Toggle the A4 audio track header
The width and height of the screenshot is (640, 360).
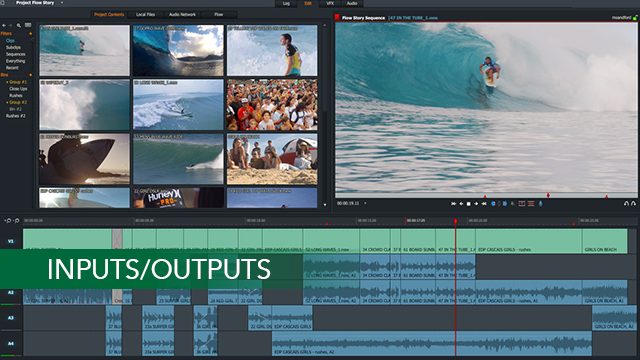(x=11, y=343)
